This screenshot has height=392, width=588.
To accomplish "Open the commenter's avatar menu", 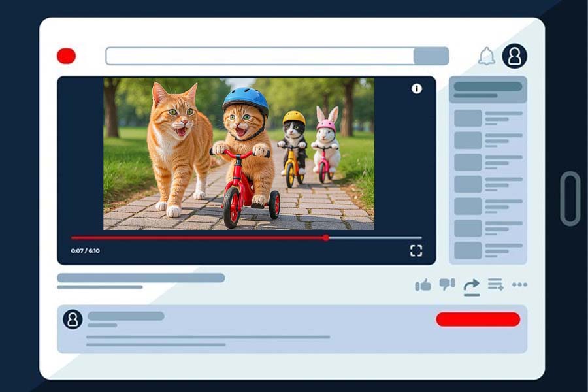I will (x=73, y=318).
